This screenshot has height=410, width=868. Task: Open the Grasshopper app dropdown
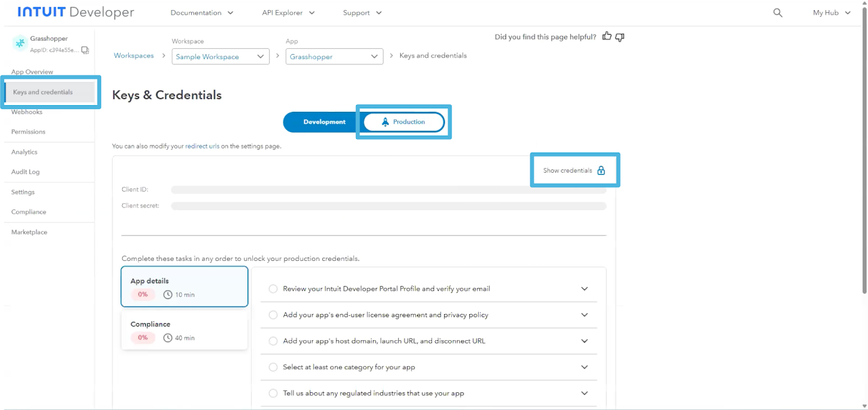334,57
